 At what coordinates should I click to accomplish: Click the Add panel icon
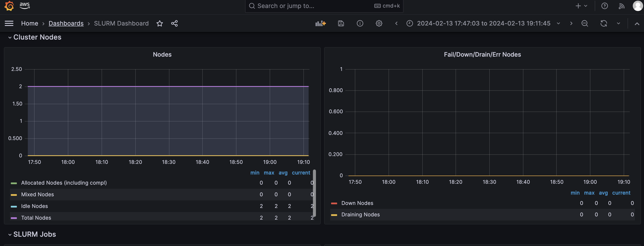pyautogui.click(x=320, y=23)
